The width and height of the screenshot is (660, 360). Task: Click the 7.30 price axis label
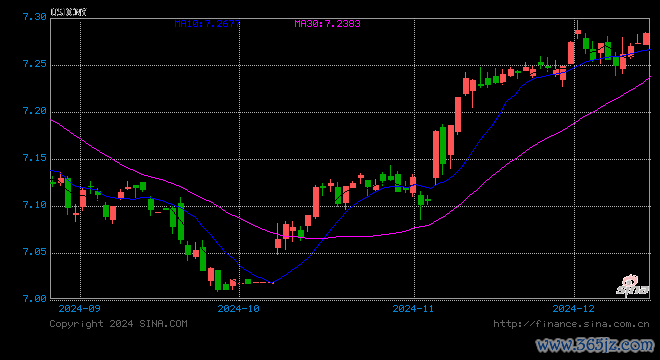tap(35, 17)
